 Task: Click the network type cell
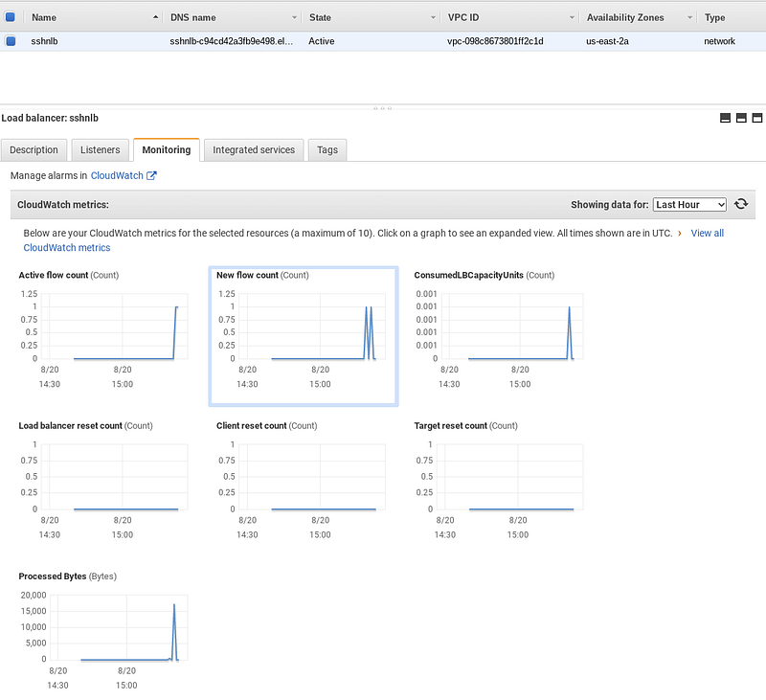[719, 41]
